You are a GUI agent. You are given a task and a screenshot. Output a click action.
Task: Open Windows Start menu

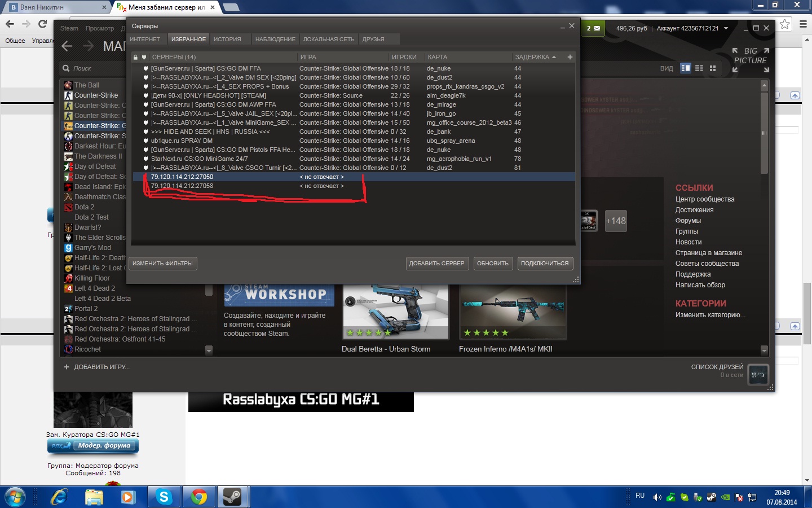point(15,497)
